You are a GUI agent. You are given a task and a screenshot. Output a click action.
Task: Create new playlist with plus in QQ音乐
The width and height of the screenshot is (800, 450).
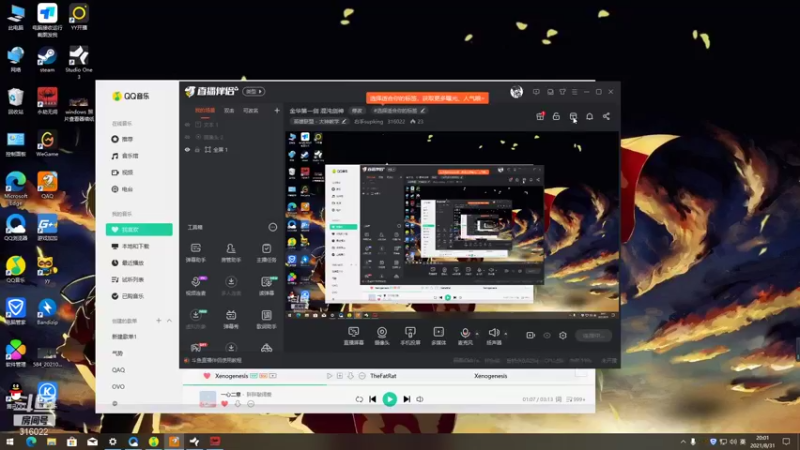click(159, 320)
